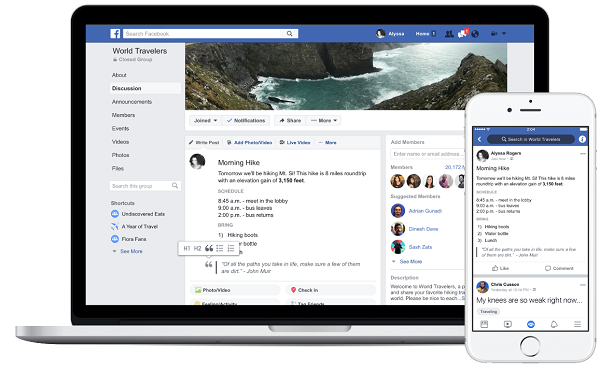Click the Photo/Video attachment button
600x372 pixels.
pyautogui.click(x=235, y=290)
